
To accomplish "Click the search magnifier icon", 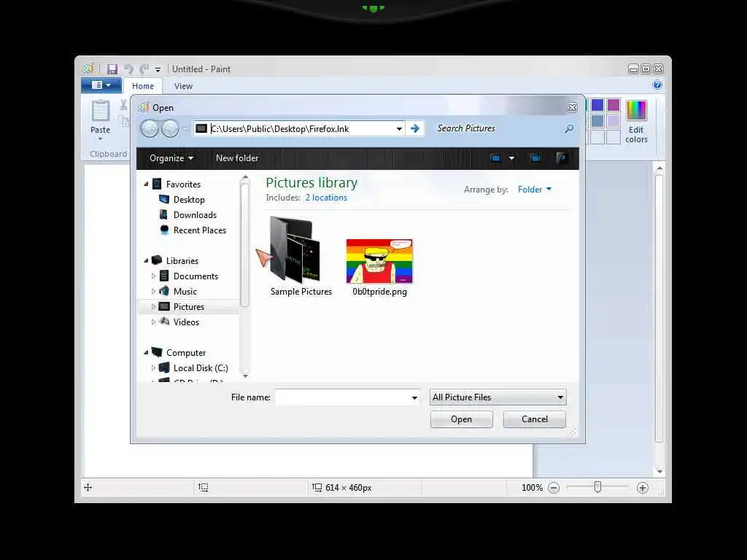I will [569, 128].
